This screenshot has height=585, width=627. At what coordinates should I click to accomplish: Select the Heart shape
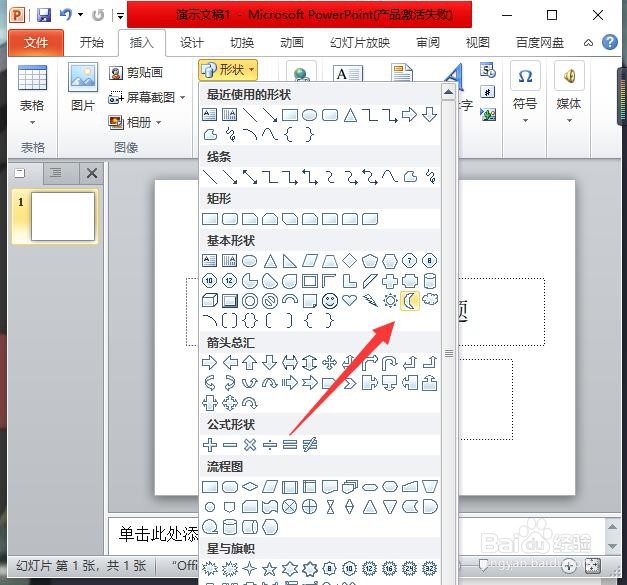[x=349, y=300]
